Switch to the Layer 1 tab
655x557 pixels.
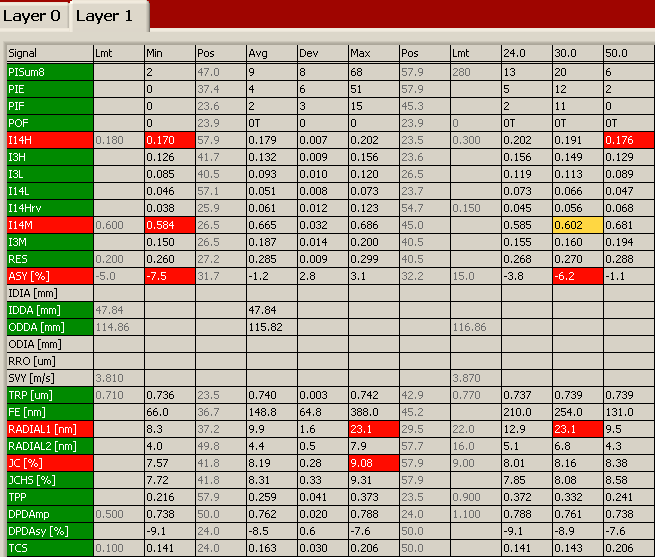[109, 16]
